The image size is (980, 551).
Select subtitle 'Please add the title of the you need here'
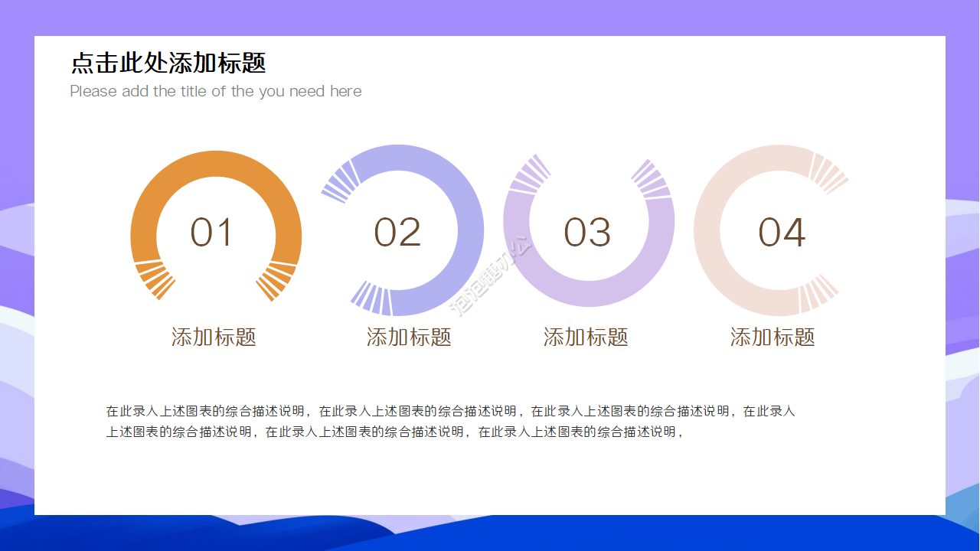click(216, 91)
